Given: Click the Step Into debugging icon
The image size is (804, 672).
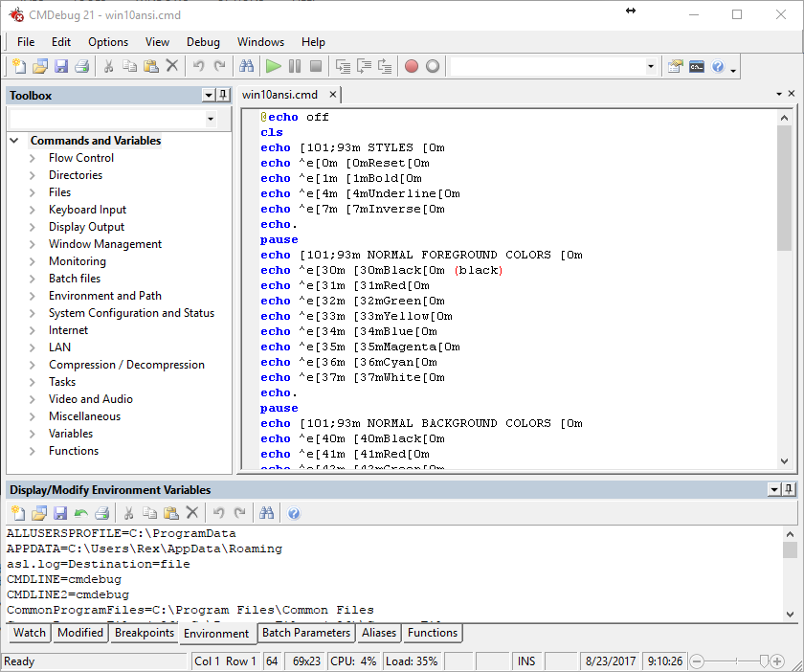Looking at the screenshot, I should click(343, 65).
